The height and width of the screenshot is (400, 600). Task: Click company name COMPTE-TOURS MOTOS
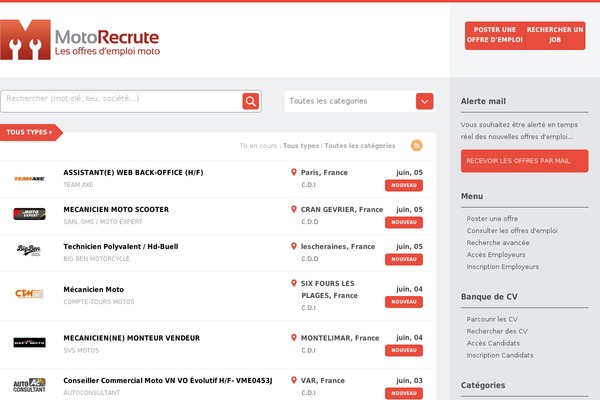pos(99,302)
